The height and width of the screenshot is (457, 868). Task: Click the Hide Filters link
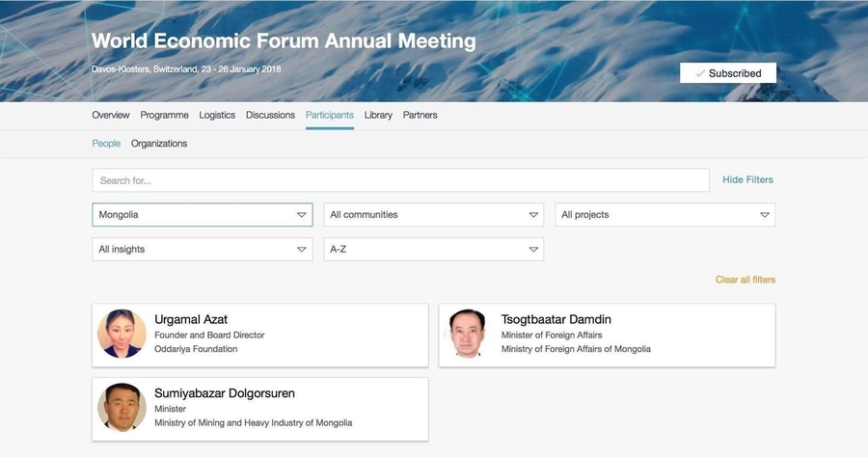point(747,179)
